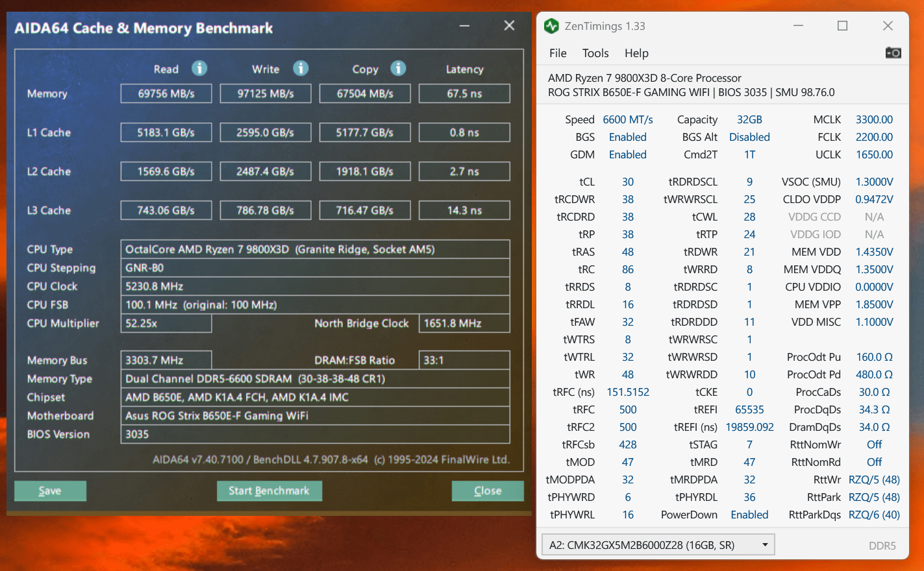Click the L3 Cache latency 14.3 ns
Viewport: 924px width, 571px height.
coord(464,210)
